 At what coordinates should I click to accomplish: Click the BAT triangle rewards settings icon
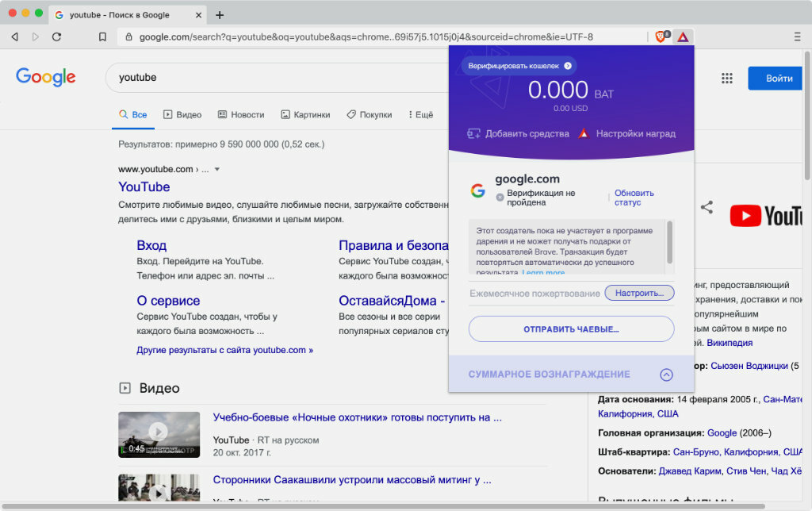click(x=584, y=133)
